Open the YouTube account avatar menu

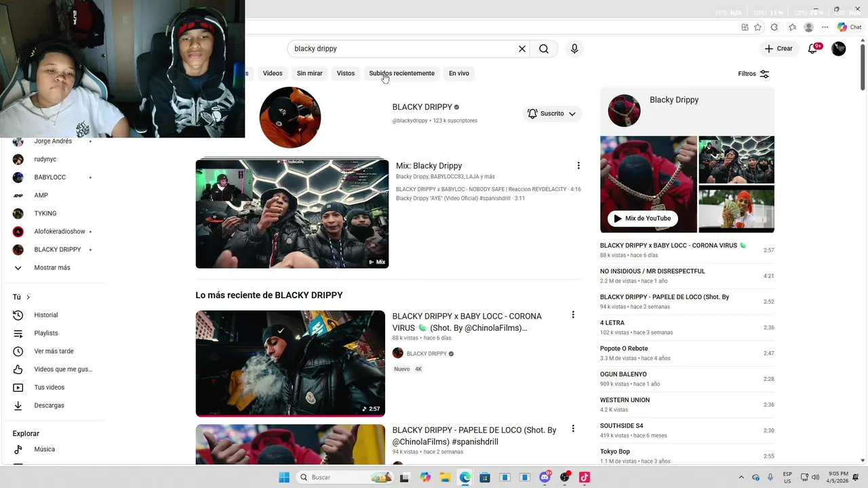tap(839, 49)
